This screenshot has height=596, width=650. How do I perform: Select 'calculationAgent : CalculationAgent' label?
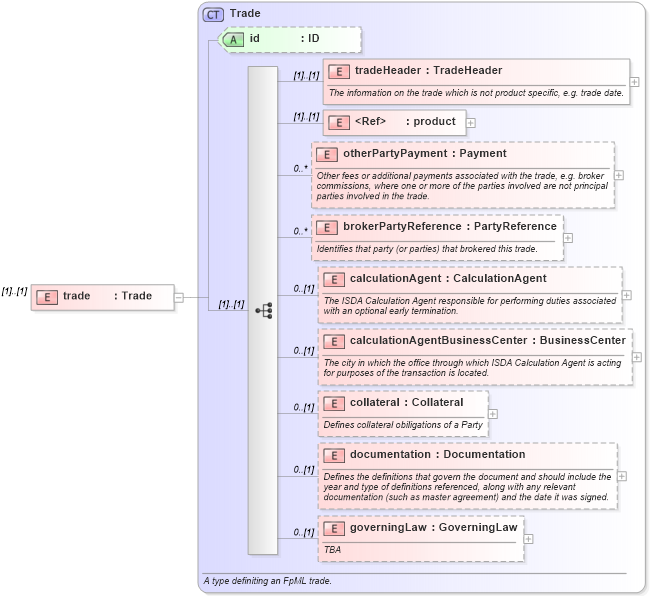tap(448, 279)
